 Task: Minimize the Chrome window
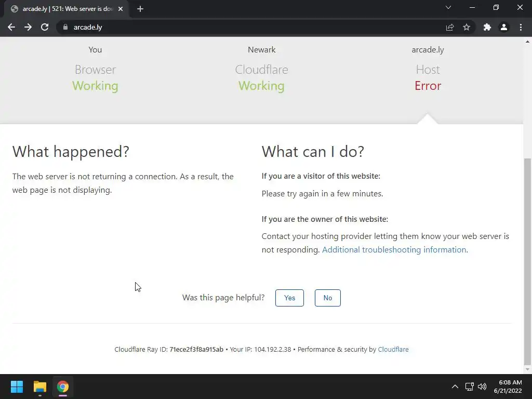472,7
